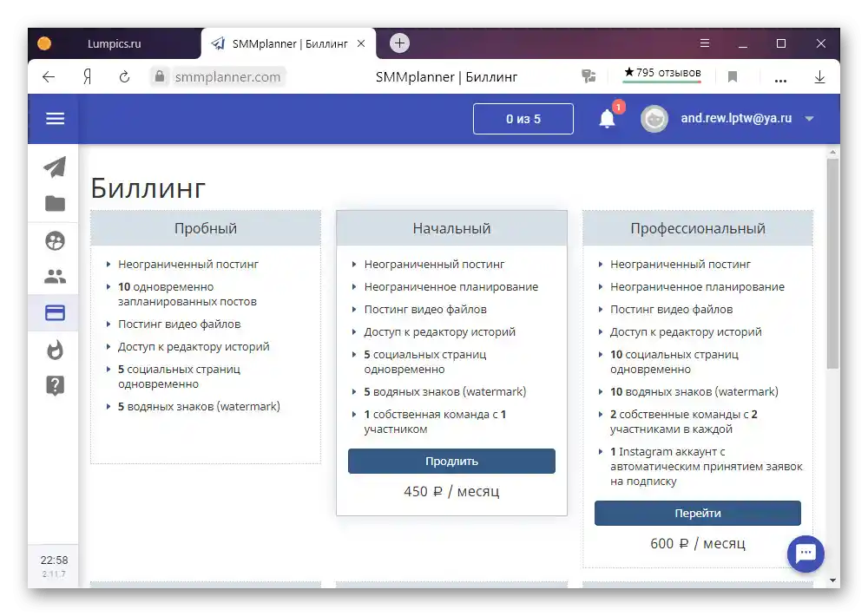
Task: Switch to the Lumpics.ru tab
Action: (x=114, y=43)
